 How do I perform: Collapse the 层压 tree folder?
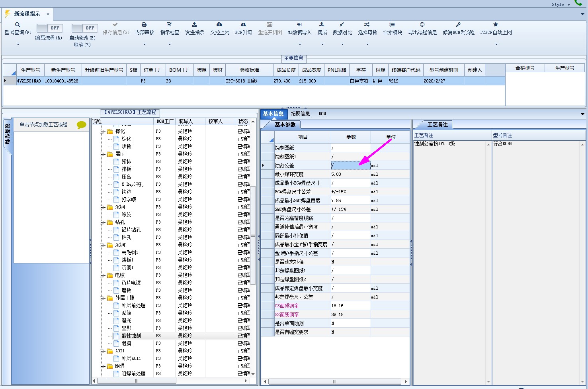pyautogui.click(x=102, y=154)
